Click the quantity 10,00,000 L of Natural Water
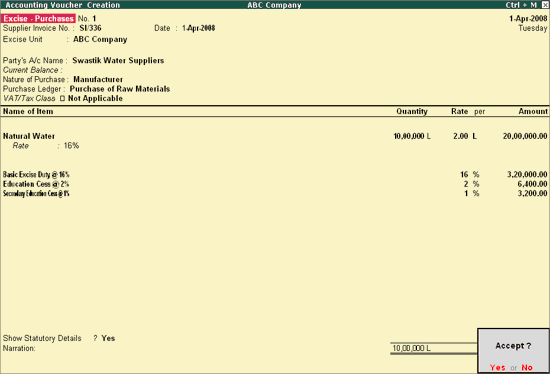Screen dimensions: 550x374 (x=412, y=136)
